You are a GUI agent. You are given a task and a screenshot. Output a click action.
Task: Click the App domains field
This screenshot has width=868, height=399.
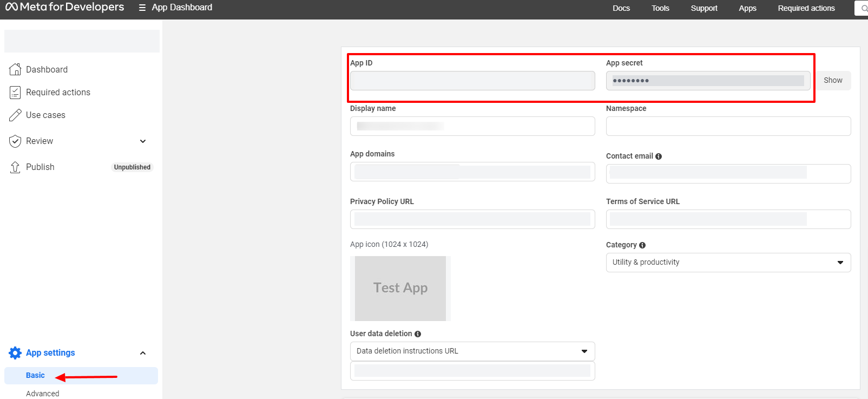pyautogui.click(x=472, y=172)
